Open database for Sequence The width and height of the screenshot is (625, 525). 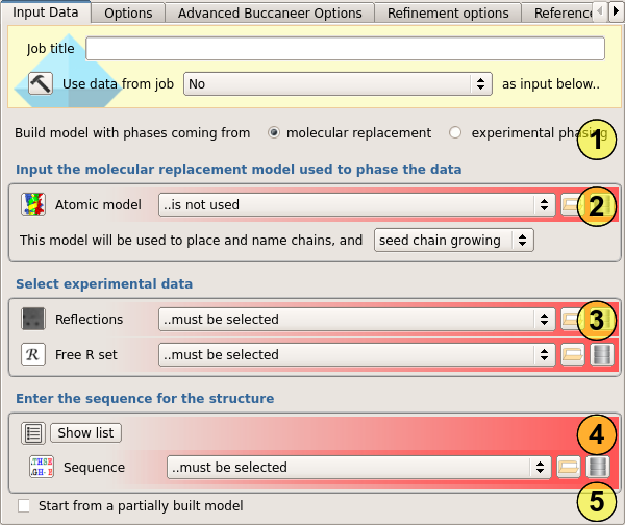pyautogui.click(x=597, y=467)
